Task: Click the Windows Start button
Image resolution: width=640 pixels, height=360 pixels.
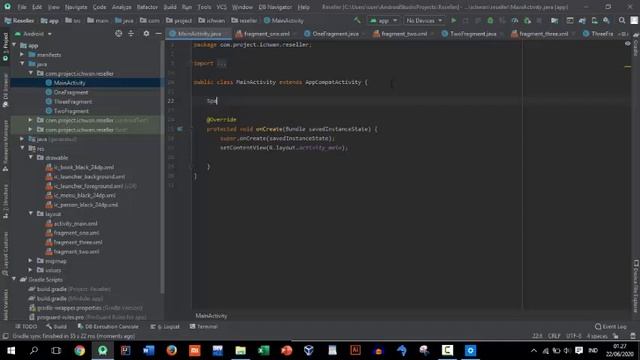Action: [x=11, y=350]
